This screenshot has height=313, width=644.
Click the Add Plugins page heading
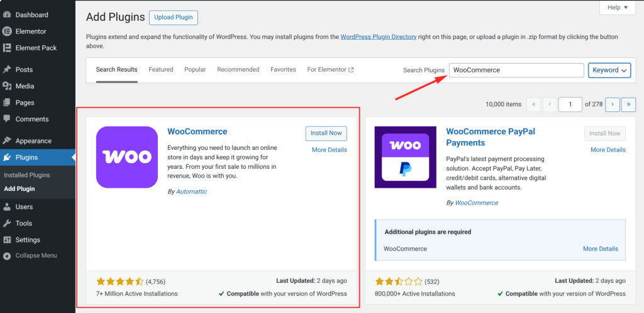pyautogui.click(x=116, y=17)
